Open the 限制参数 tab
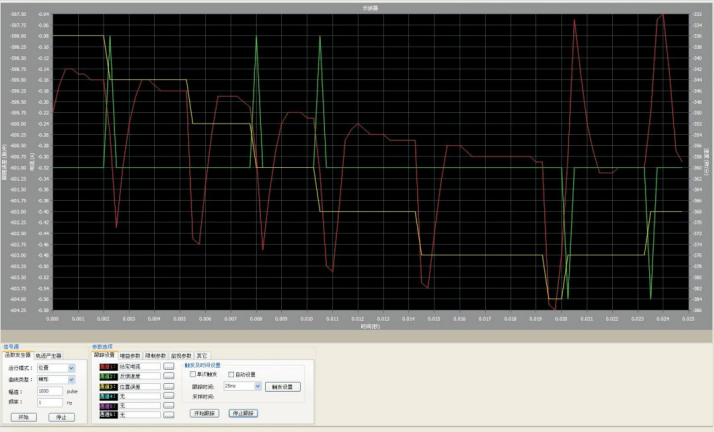714x432 pixels. (156, 355)
